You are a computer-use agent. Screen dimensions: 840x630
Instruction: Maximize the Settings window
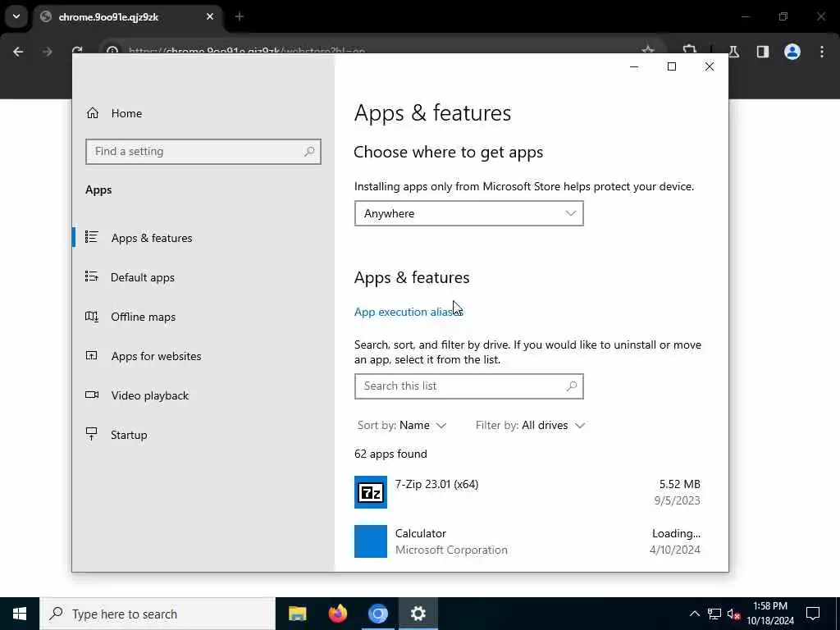click(x=672, y=66)
